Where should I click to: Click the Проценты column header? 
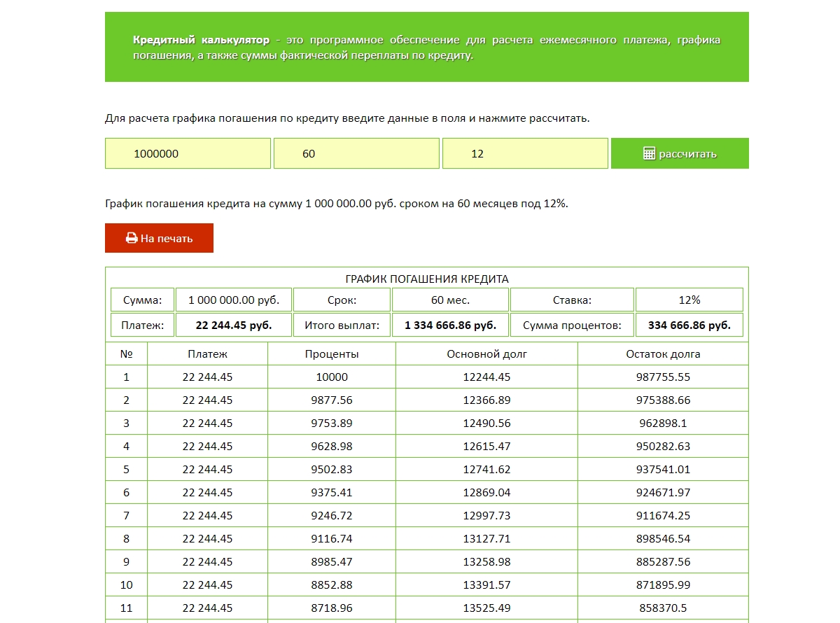[332, 354]
